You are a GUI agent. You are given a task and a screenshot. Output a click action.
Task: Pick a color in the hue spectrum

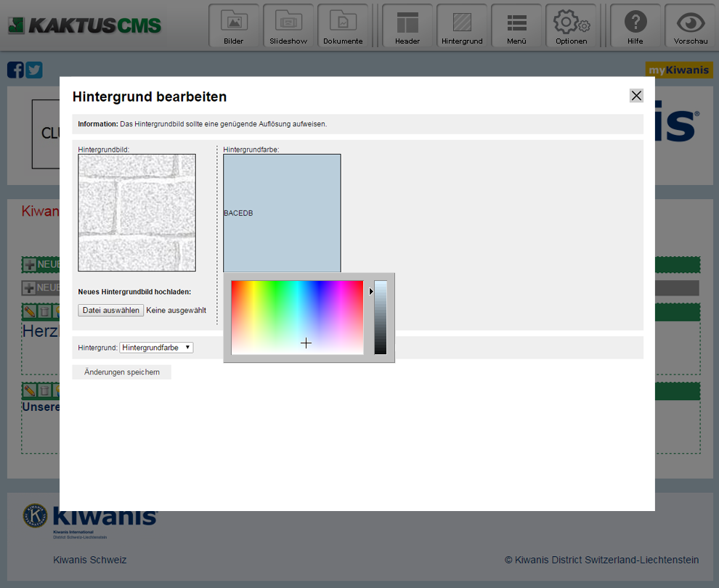(297, 317)
